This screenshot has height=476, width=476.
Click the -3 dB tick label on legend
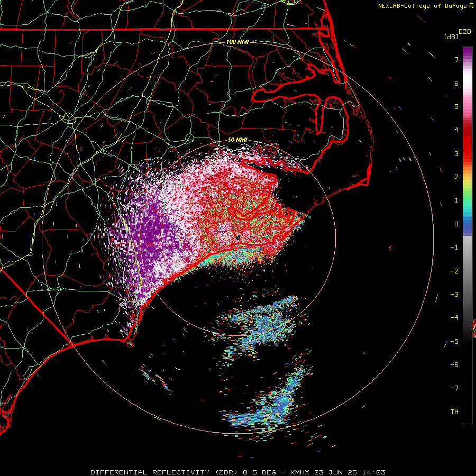point(454,294)
